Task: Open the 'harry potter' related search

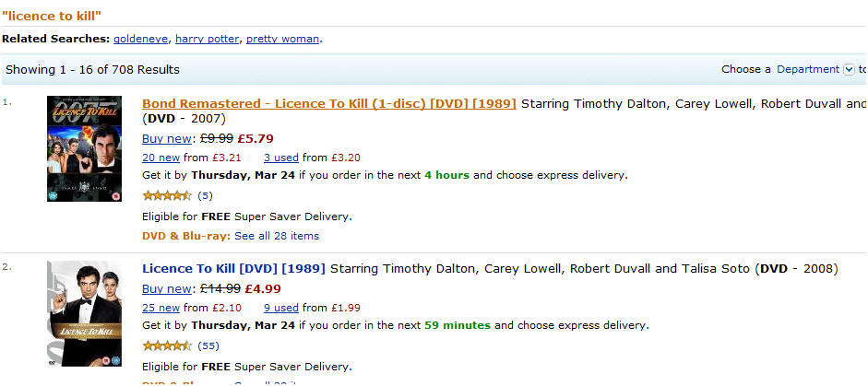Action: [x=207, y=40]
